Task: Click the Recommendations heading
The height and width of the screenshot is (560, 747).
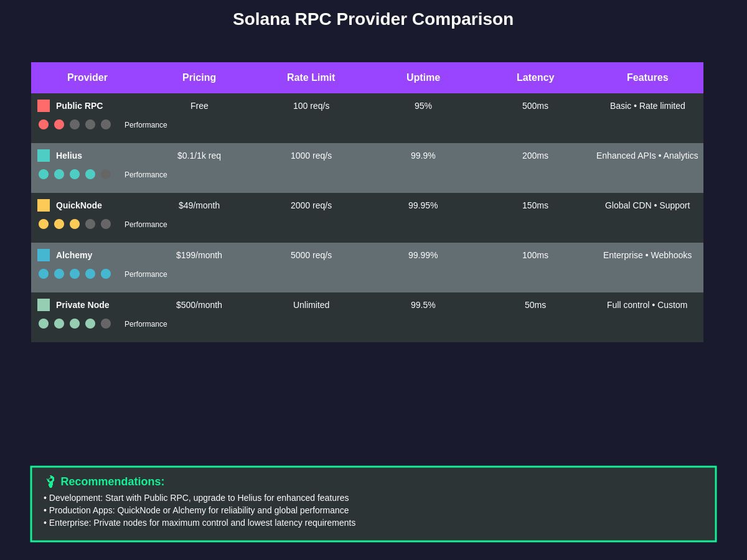Action: [113, 482]
